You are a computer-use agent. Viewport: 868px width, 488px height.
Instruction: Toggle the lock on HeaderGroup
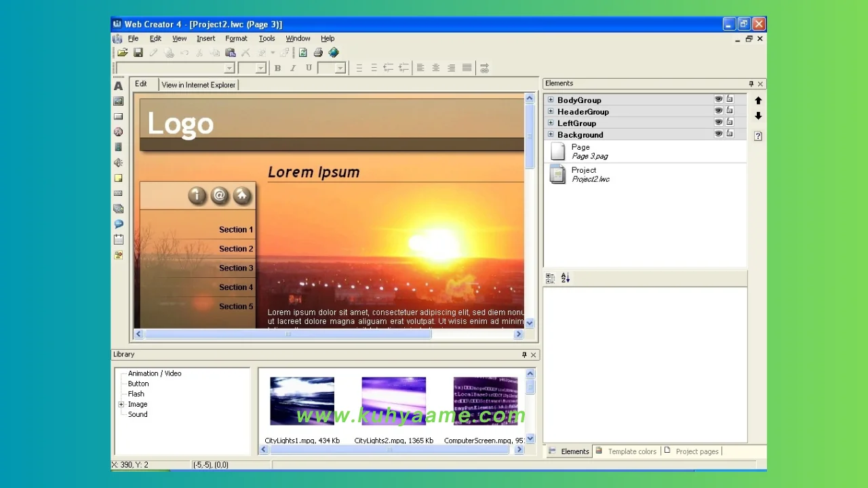(x=730, y=110)
